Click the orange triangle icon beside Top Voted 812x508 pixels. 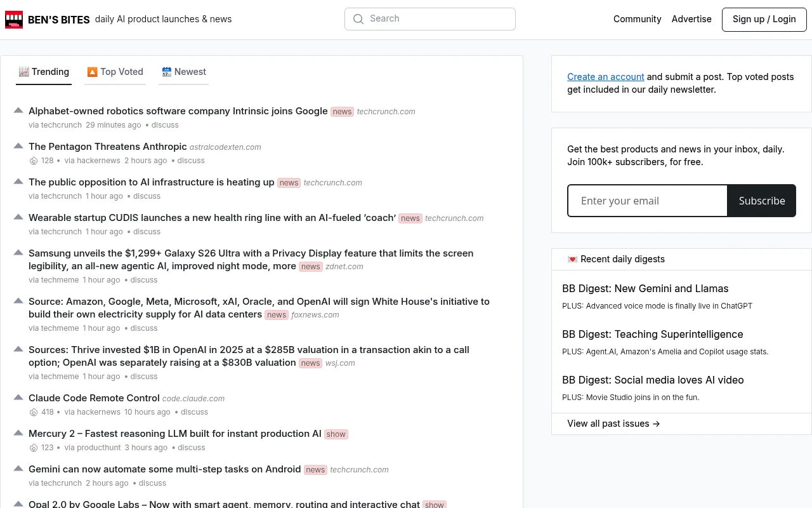pyautogui.click(x=92, y=72)
